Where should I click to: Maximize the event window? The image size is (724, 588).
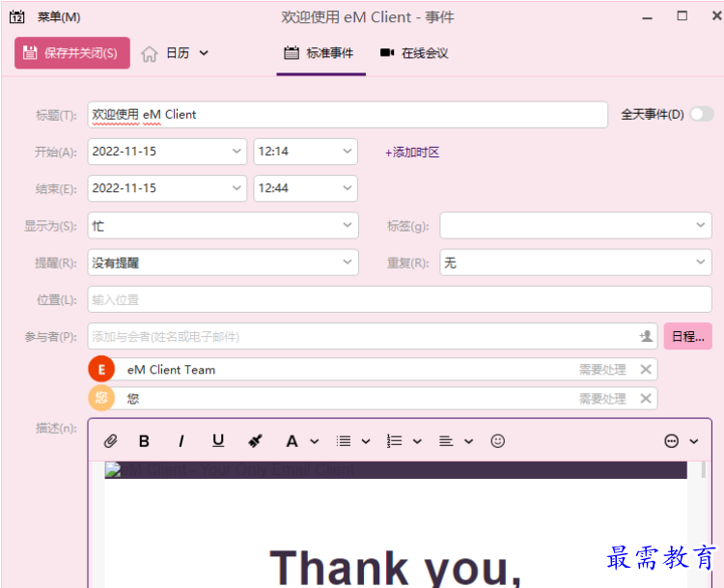tap(682, 16)
